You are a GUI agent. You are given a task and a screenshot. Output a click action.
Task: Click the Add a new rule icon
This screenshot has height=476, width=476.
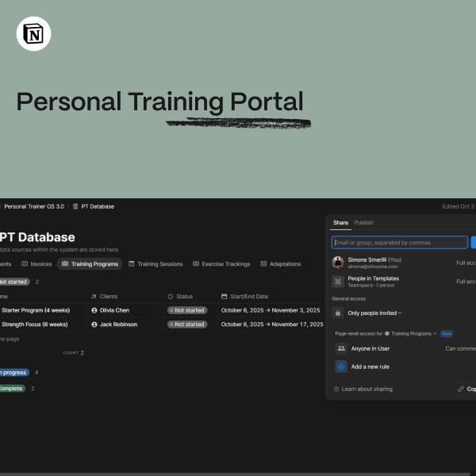341,367
